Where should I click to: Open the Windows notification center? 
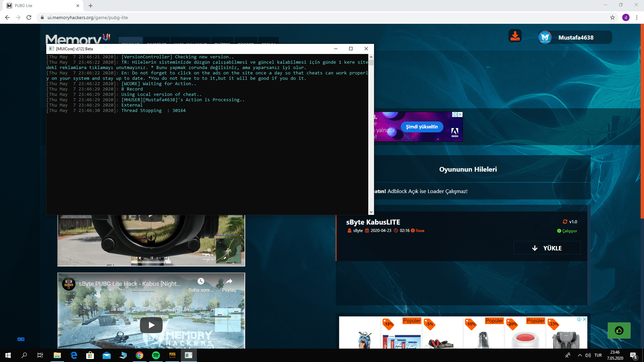point(633,355)
